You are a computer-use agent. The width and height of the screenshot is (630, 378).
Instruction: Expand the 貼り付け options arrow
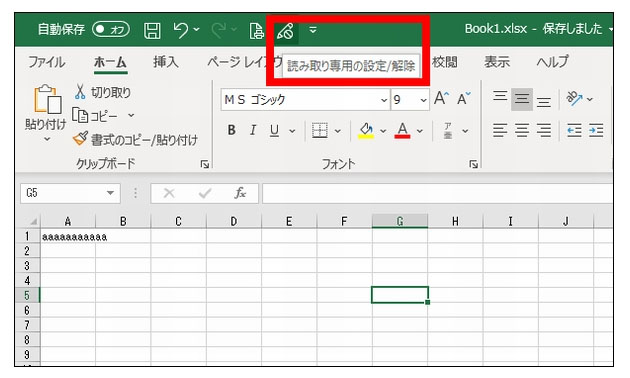tap(47, 139)
